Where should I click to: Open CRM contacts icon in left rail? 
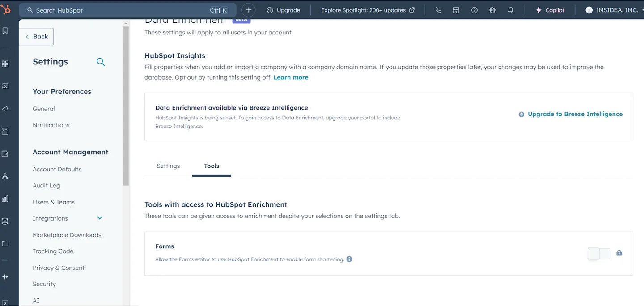click(x=5, y=86)
